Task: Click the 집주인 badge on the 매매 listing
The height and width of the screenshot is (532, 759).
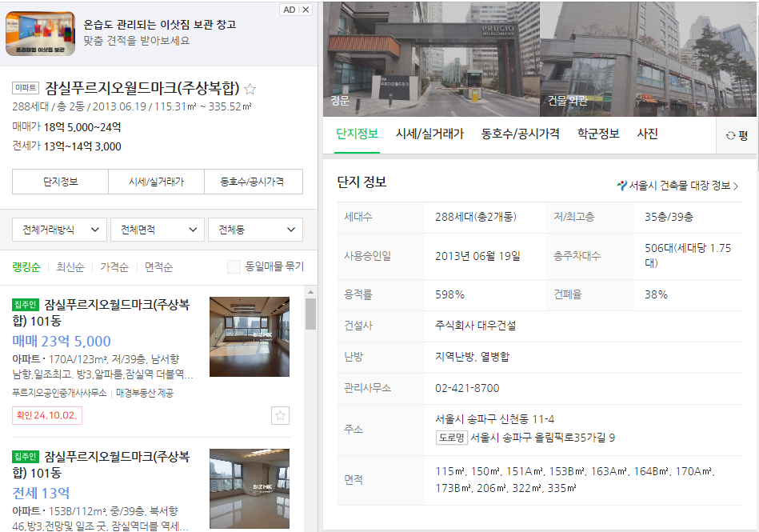Action: [25, 305]
